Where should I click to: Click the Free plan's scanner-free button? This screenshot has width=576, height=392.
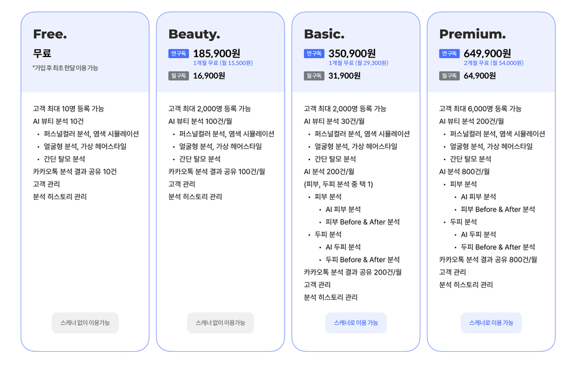pos(85,323)
